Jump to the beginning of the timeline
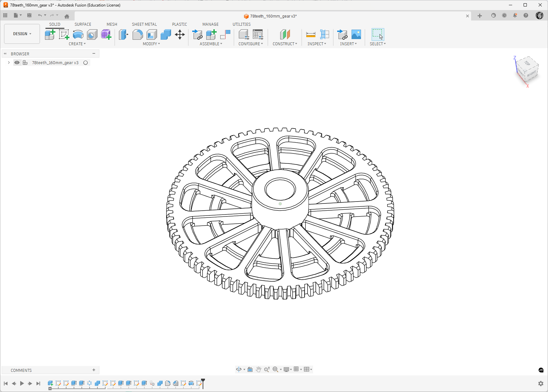 [6, 384]
